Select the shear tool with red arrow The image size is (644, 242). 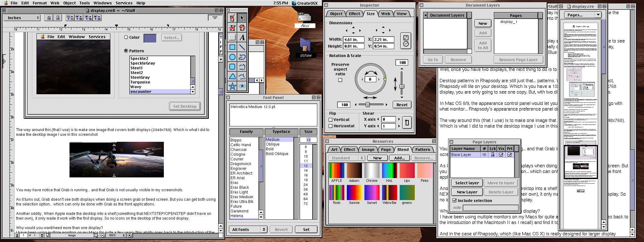[x=232, y=28]
